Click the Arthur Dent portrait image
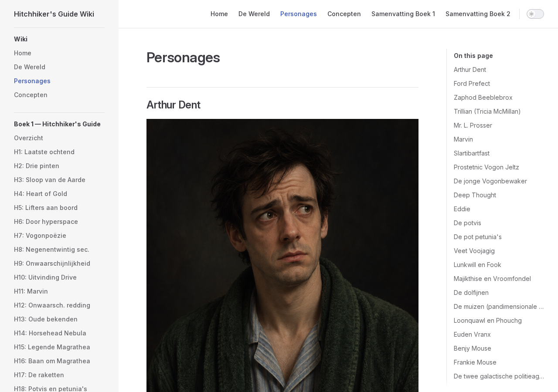Screen dimensions: 558x392 pyautogui.click(x=282, y=255)
